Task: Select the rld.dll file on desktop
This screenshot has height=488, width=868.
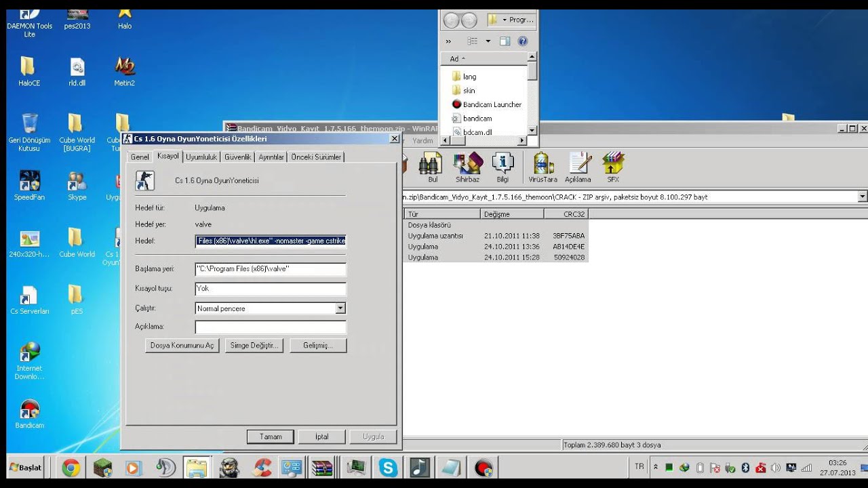Action: (77, 72)
